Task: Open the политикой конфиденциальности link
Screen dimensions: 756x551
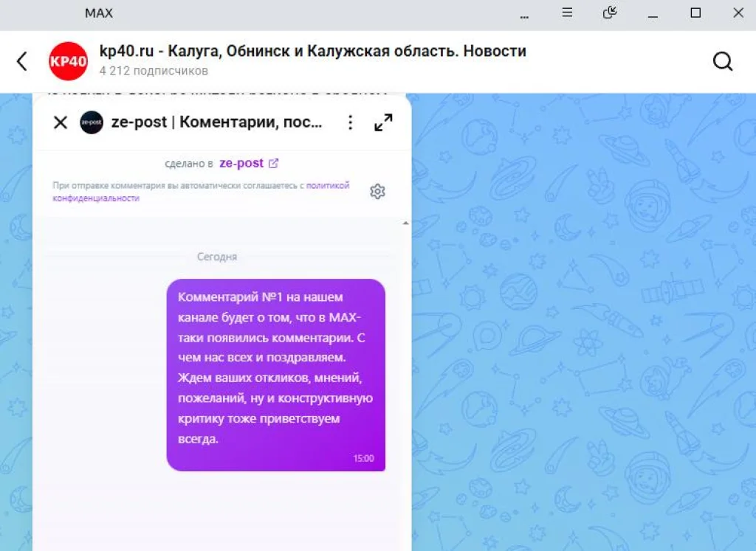Action: point(327,186)
